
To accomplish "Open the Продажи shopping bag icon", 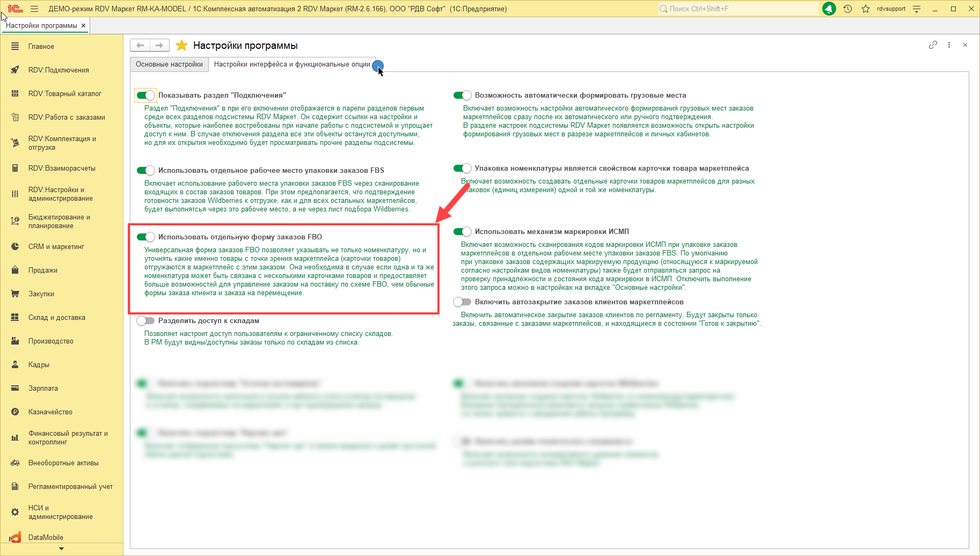I will click(x=15, y=270).
